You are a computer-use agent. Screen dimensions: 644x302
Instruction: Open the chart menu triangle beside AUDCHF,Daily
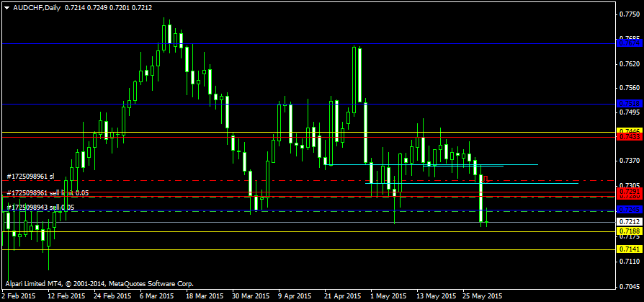[x=6, y=8]
